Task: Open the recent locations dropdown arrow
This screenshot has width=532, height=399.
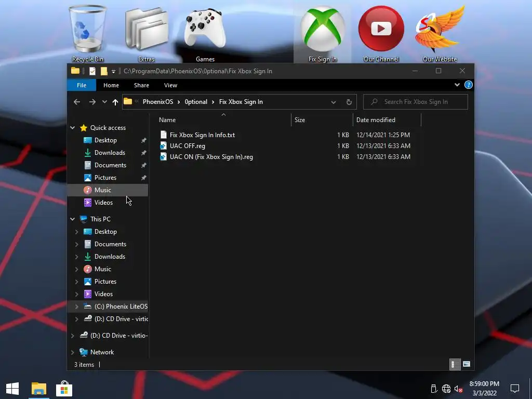Action: [x=104, y=102]
